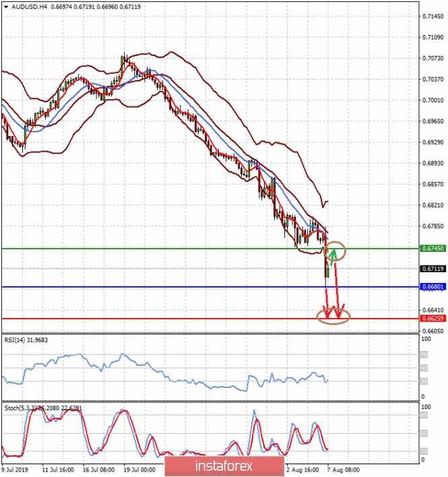
Task: Select the blue 0.66801 level label
Action: point(430,287)
